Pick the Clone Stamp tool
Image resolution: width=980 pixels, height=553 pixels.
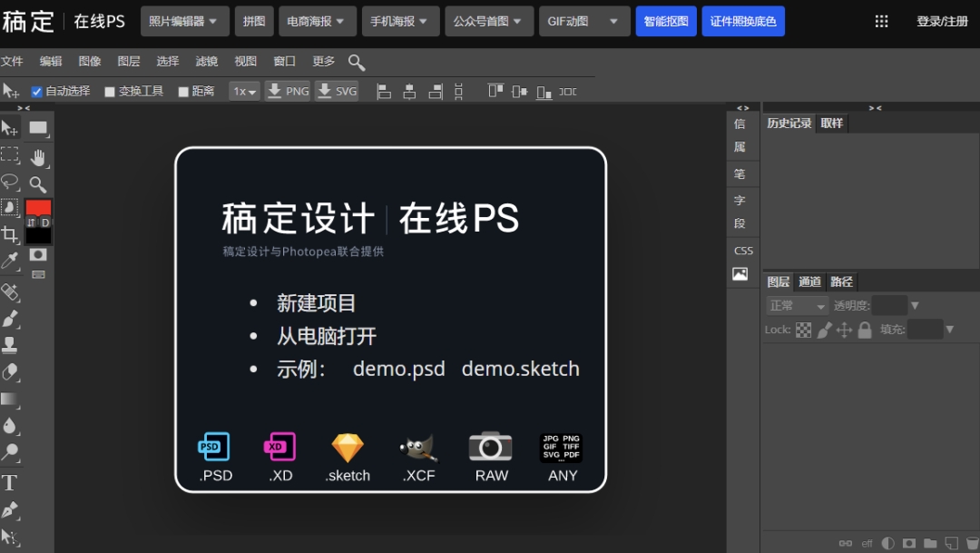pos(10,345)
